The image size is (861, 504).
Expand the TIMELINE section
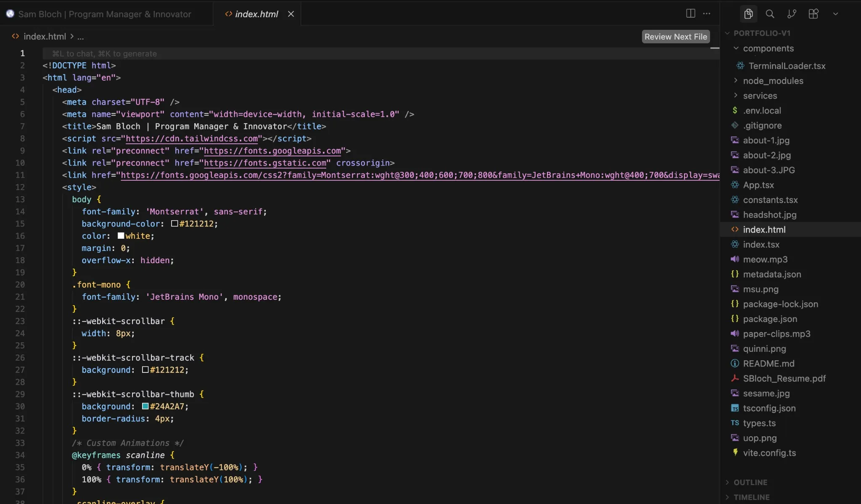751,497
